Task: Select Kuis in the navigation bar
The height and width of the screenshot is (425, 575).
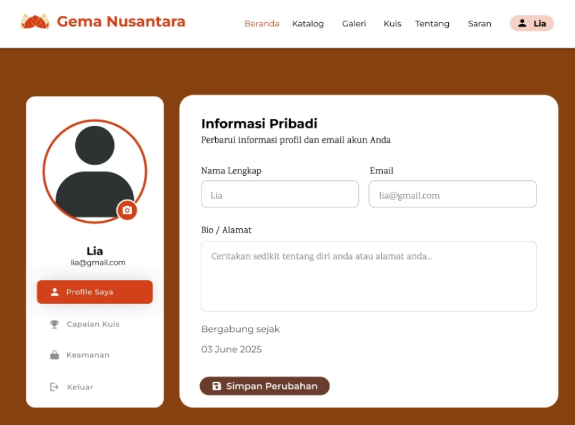Action: (x=392, y=24)
